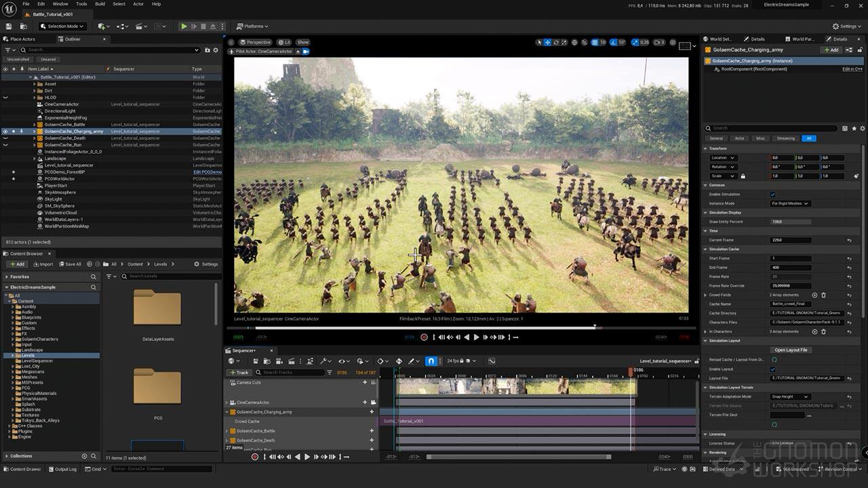Select the Streaming property filter
The image size is (868, 488).
point(786,138)
